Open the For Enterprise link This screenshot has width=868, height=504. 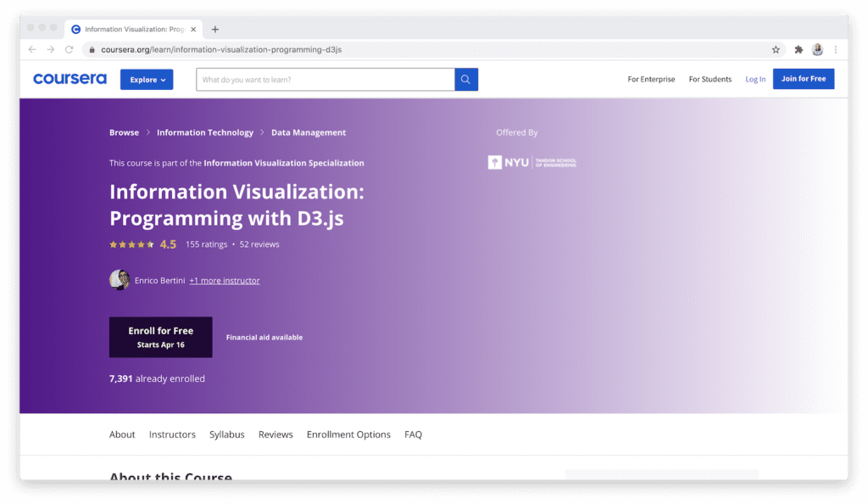651,79
